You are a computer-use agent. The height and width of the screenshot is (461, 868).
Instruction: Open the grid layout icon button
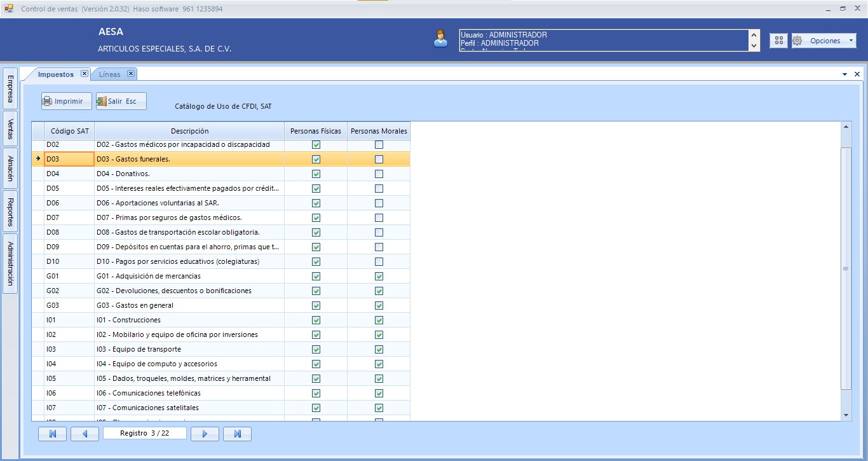click(778, 40)
